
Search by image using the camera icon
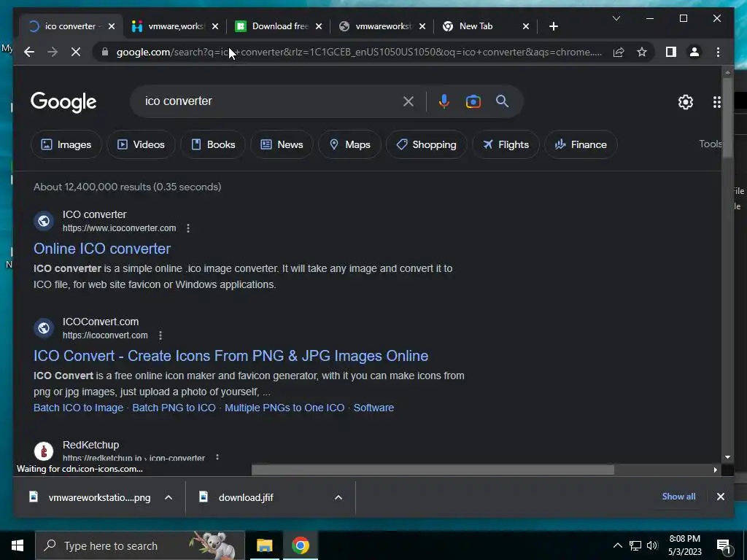(473, 101)
